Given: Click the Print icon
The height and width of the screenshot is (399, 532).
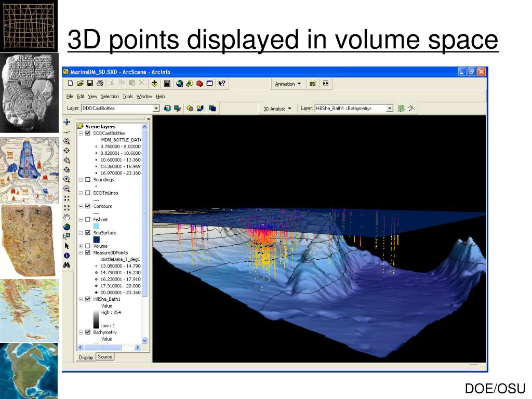Looking at the screenshot, I should (x=100, y=83).
